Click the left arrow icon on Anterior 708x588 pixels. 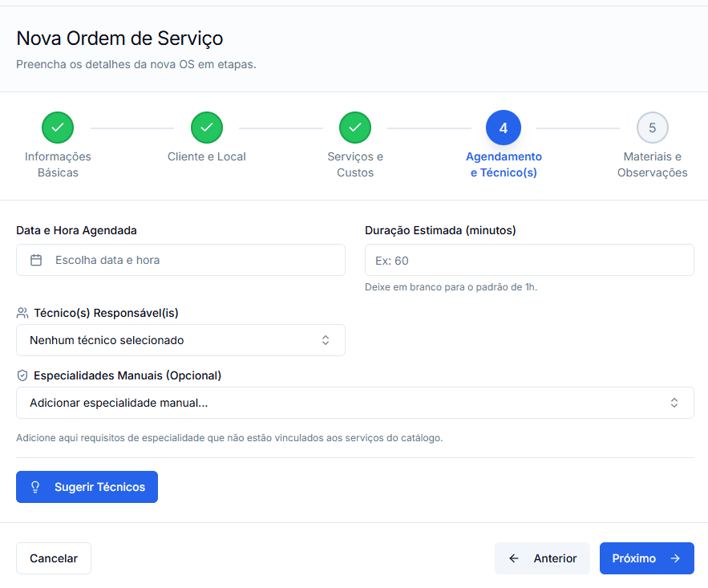tap(514, 558)
